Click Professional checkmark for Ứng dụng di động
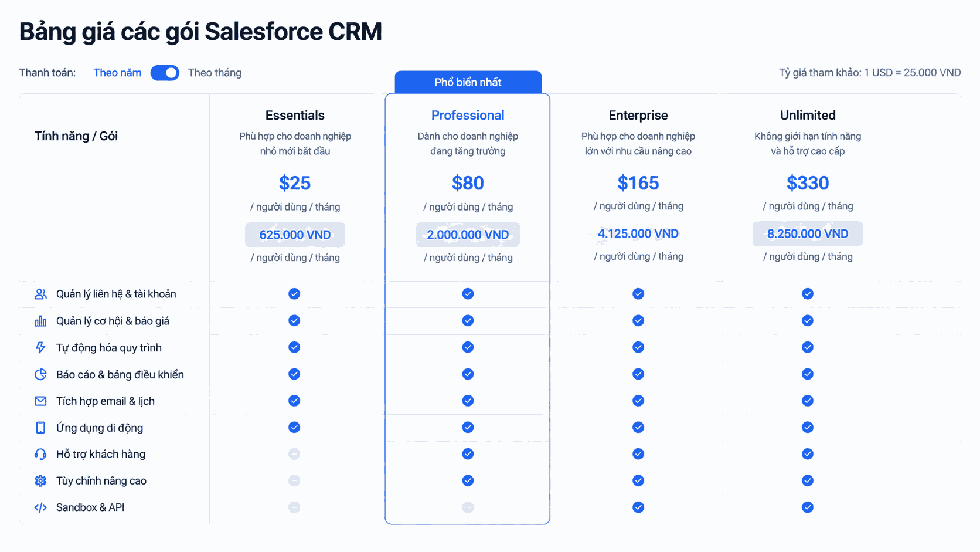 click(x=468, y=428)
